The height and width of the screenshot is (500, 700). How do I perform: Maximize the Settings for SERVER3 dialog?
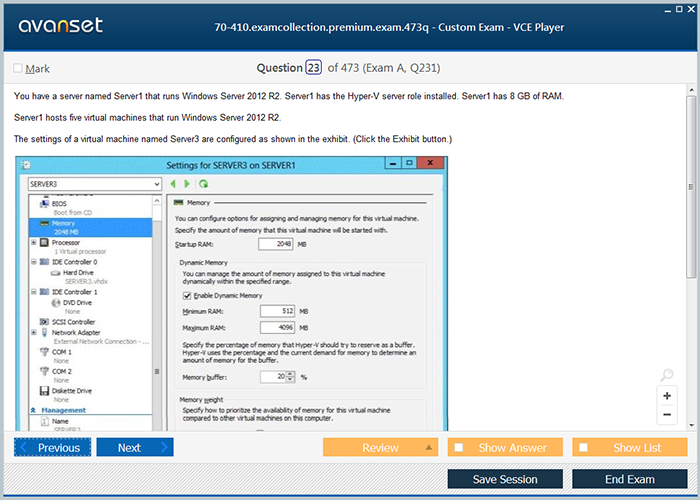click(409, 163)
